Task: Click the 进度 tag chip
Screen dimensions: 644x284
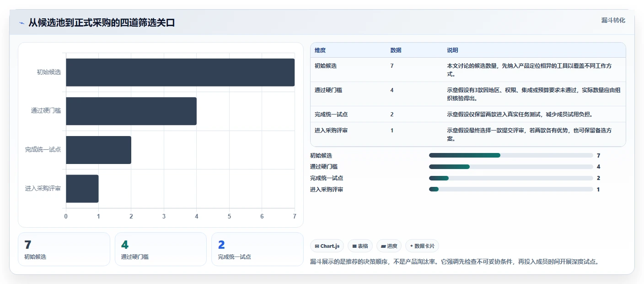Action: [389, 246]
